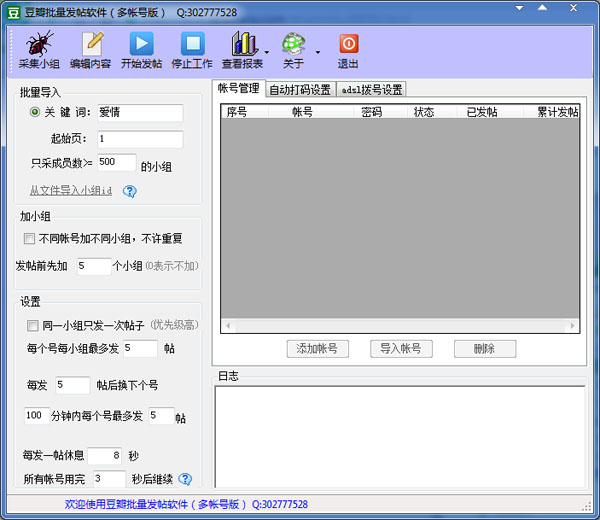Click 帐号 column header
The height and width of the screenshot is (520, 600).
(310, 112)
